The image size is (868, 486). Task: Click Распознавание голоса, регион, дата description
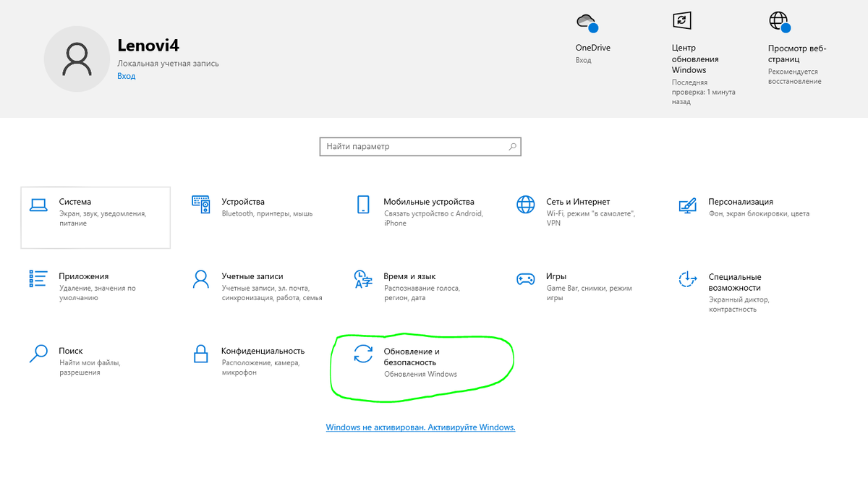[422, 293]
